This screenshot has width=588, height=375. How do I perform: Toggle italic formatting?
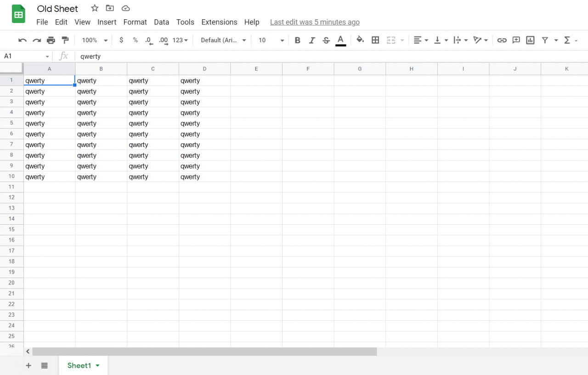coord(312,40)
